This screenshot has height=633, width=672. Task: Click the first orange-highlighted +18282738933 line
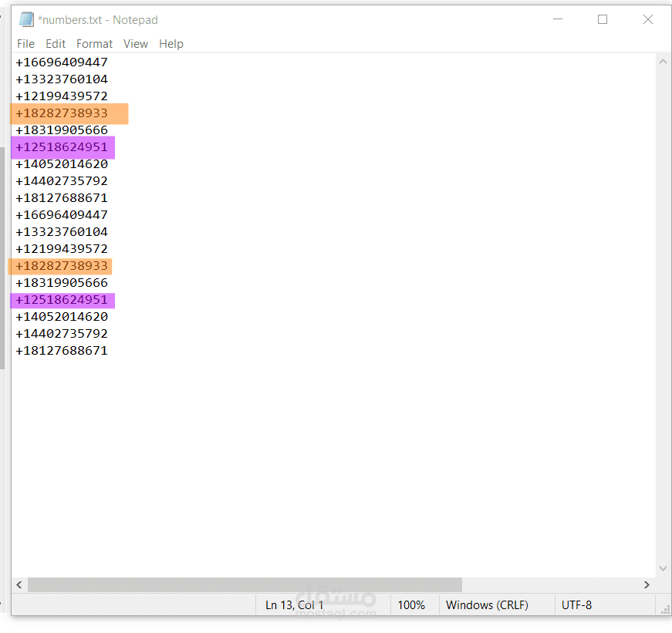tap(62, 113)
